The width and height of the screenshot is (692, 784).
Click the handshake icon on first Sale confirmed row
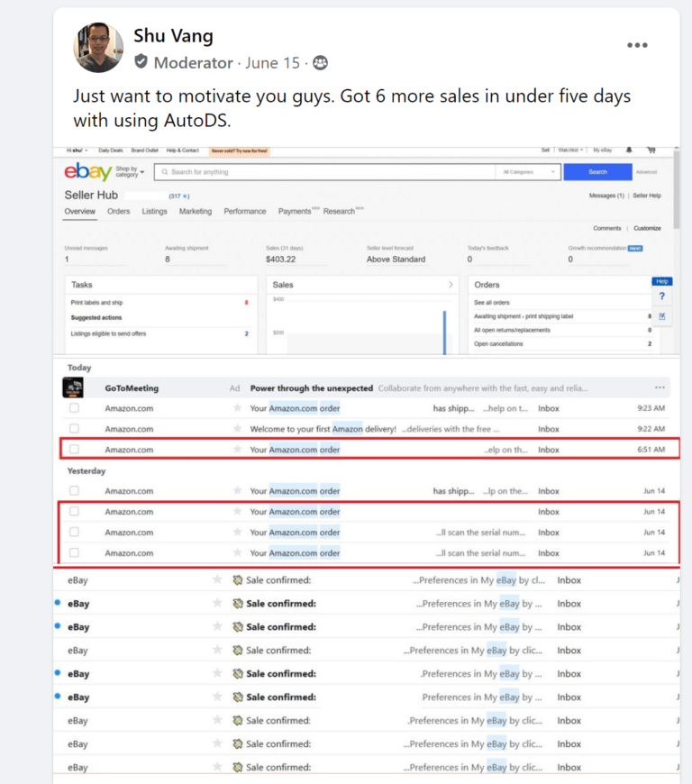[238, 580]
